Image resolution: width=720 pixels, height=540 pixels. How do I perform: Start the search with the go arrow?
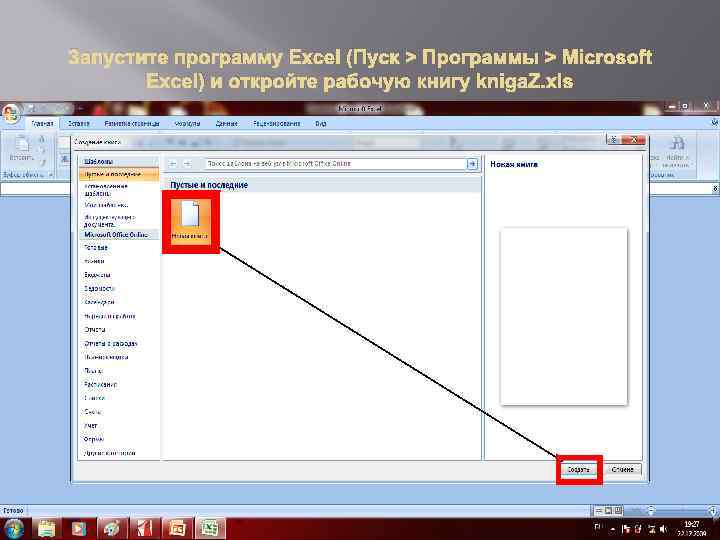(x=472, y=163)
